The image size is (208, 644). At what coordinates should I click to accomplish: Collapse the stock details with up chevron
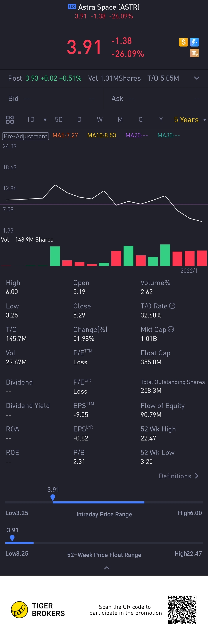pyautogui.click(x=107, y=568)
